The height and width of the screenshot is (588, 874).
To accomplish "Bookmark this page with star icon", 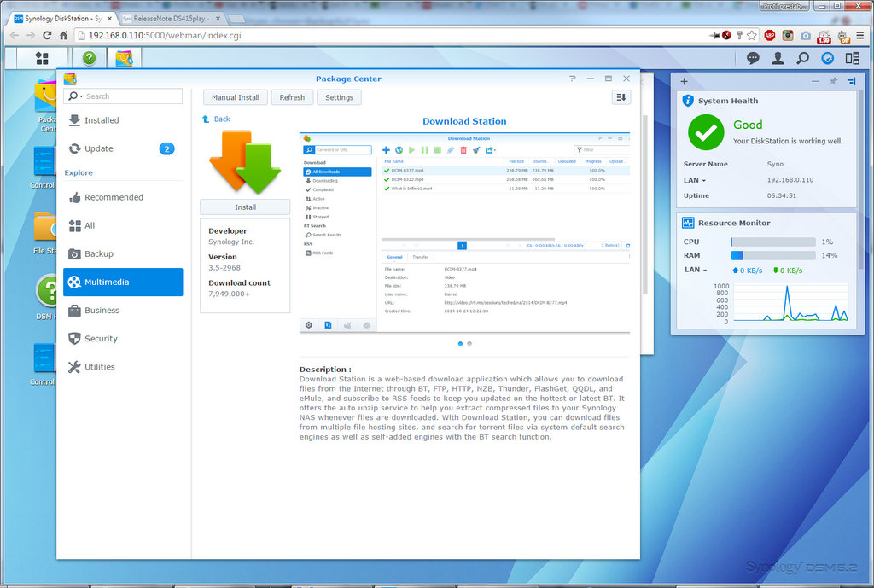I will click(751, 35).
